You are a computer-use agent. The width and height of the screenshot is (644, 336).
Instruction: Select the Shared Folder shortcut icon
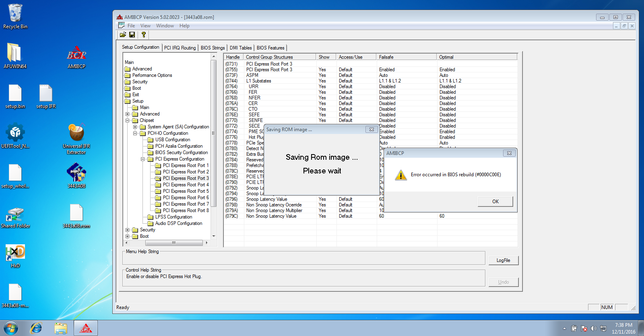pyautogui.click(x=15, y=217)
